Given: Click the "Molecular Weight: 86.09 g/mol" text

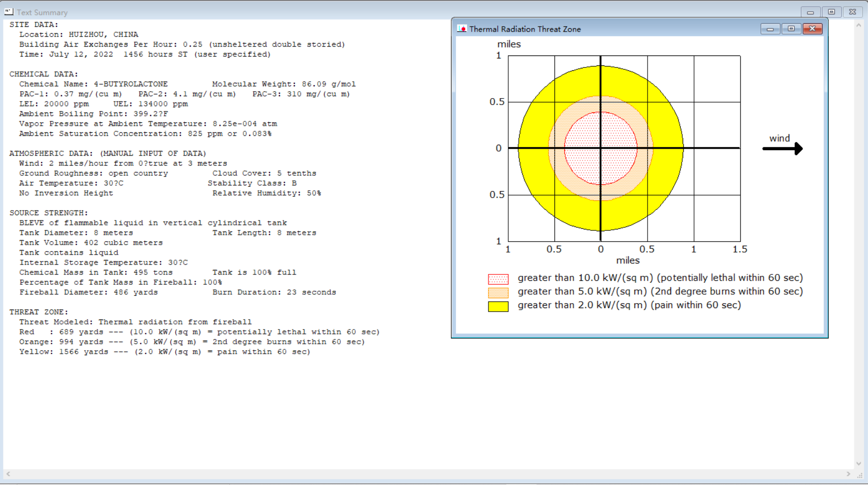Looking at the screenshot, I should coord(284,84).
